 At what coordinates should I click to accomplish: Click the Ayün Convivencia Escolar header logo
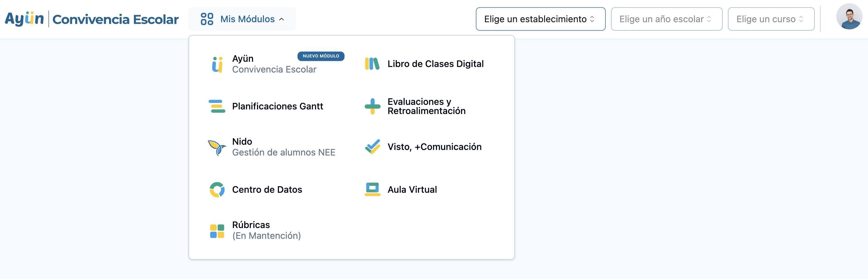[92, 19]
